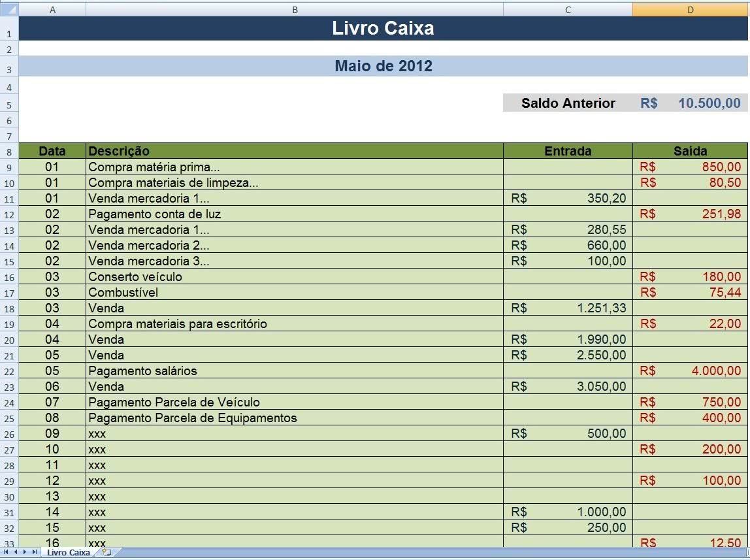The image size is (750, 560).
Task: Go to the first sheet tab arrow
Action: [x=6, y=552]
